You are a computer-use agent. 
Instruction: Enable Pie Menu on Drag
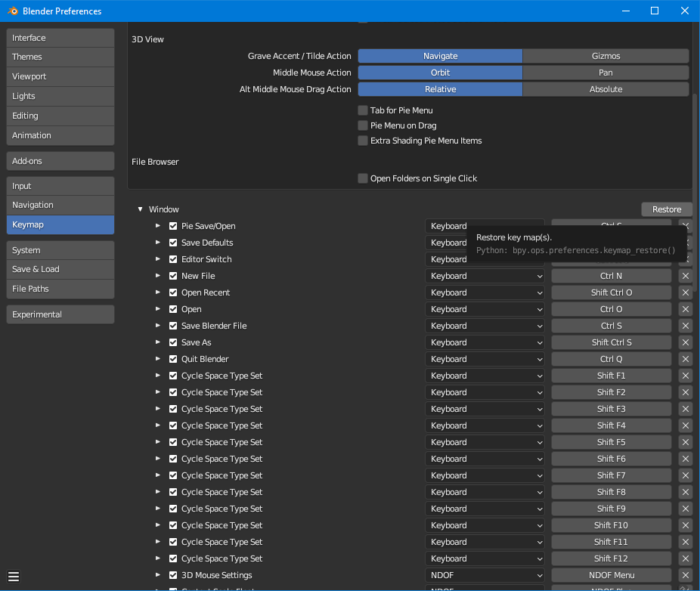pyautogui.click(x=363, y=125)
